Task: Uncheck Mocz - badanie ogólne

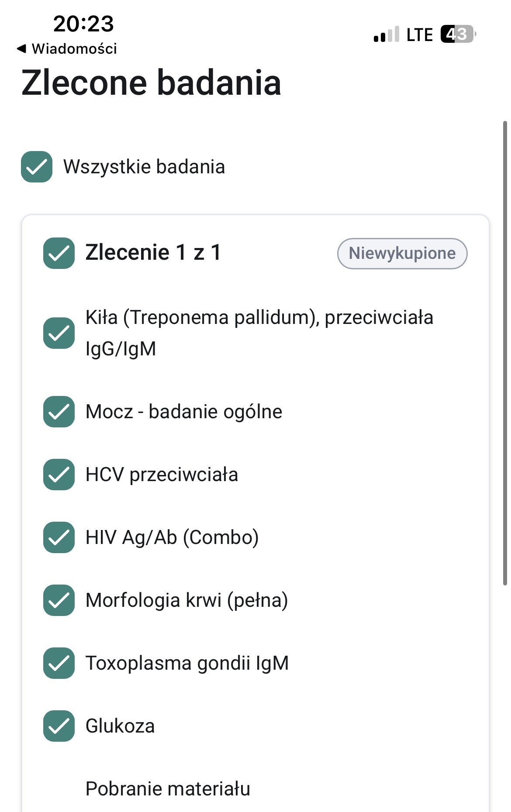Action: point(59,412)
